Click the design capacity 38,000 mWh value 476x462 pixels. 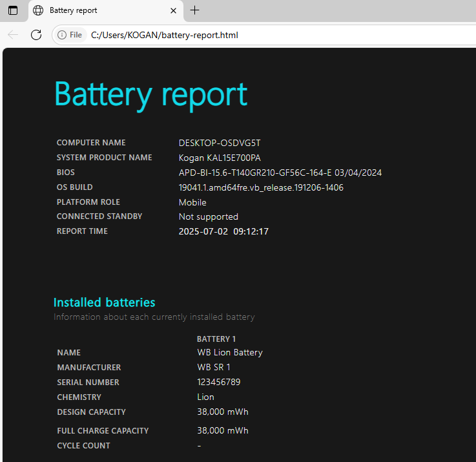click(x=222, y=412)
